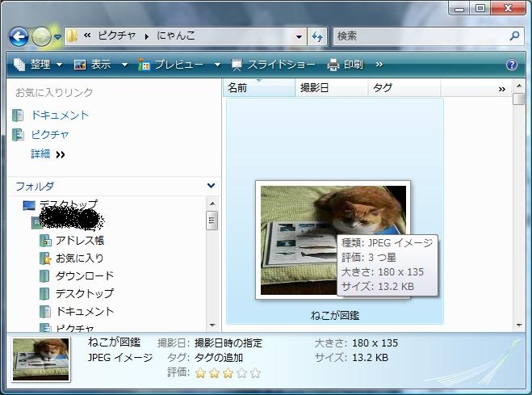Set rating to two stars
This screenshot has width=532, height=395.
coord(214,373)
